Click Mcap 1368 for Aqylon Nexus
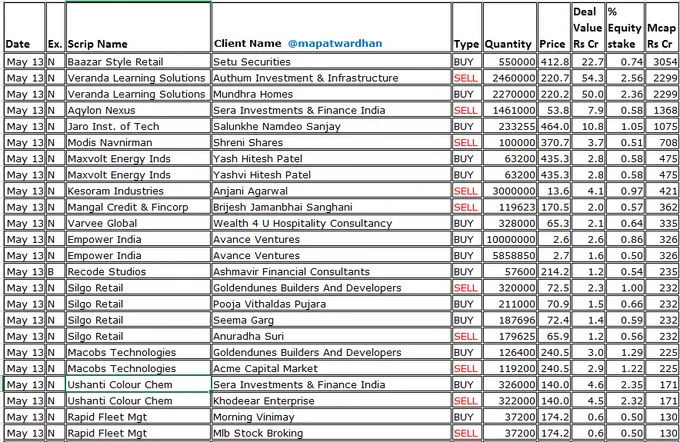The width and height of the screenshot is (680, 442). [x=662, y=110]
